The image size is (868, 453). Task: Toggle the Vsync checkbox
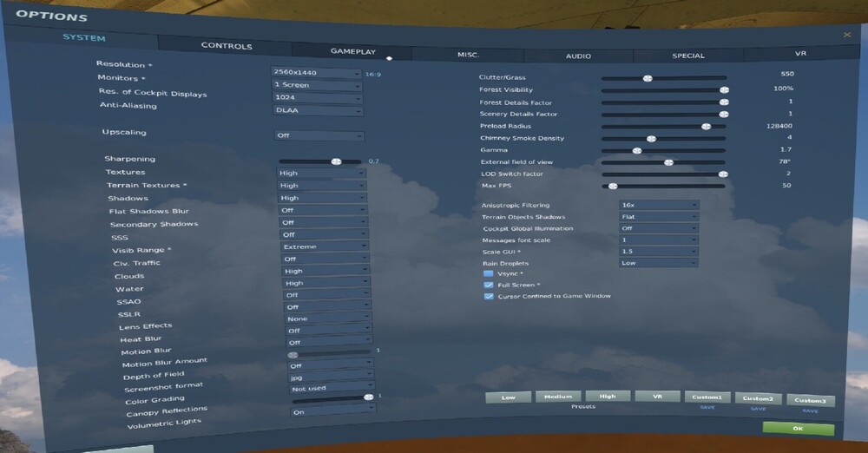488,273
